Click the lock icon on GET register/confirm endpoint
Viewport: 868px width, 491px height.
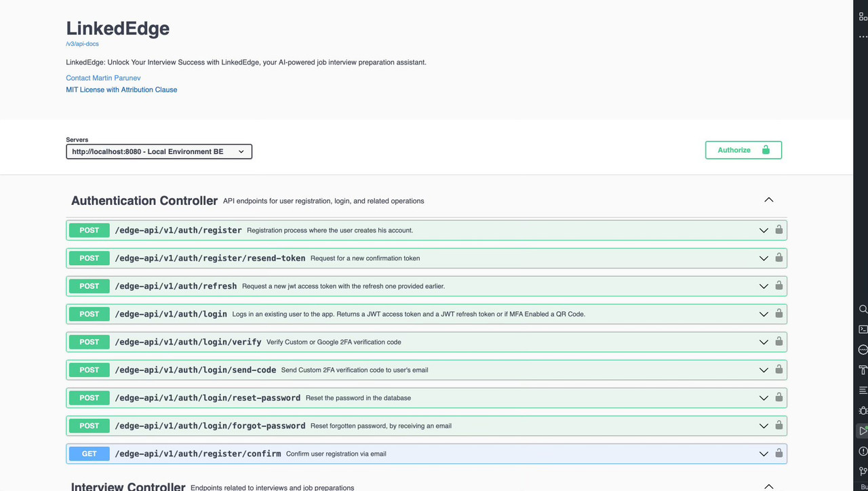[x=778, y=453]
